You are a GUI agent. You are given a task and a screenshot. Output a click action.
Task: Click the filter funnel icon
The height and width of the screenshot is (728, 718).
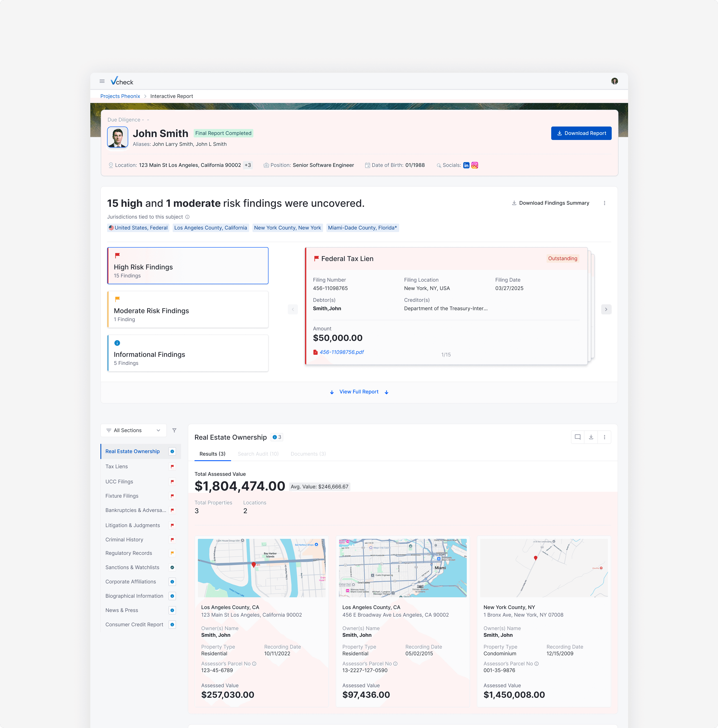(174, 430)
